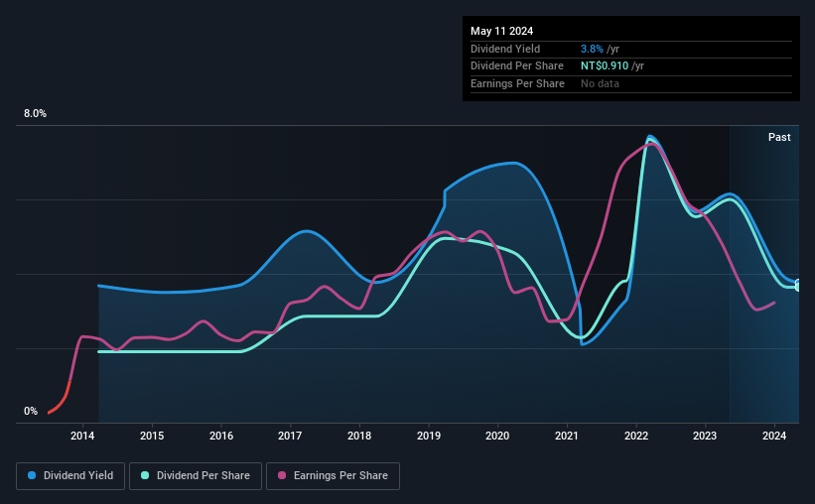Click the tooltip 'Dividend Per Share' row label

(x=517, y=66)
